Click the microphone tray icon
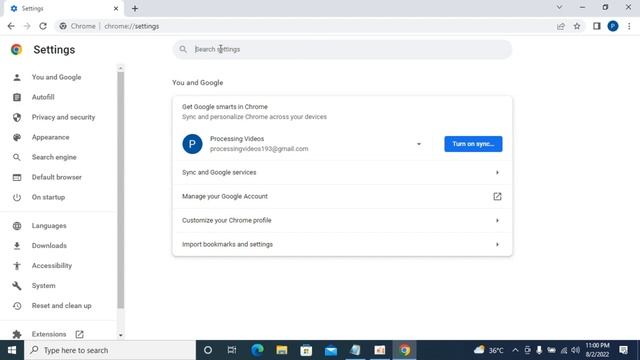Image resolution: width=640 pixels, height=360 pixels. pyautogui.click(x=539, y=350)
